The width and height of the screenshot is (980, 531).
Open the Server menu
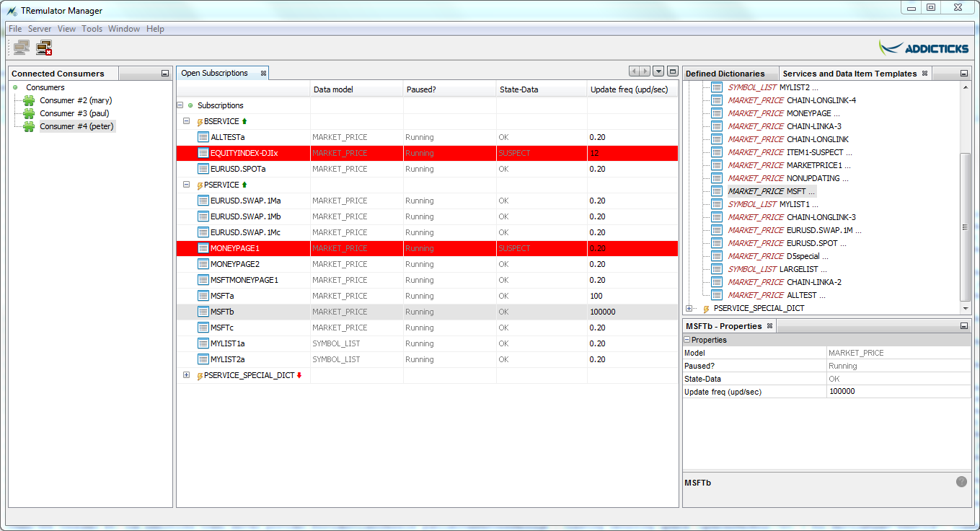click(x=40, y=29)
